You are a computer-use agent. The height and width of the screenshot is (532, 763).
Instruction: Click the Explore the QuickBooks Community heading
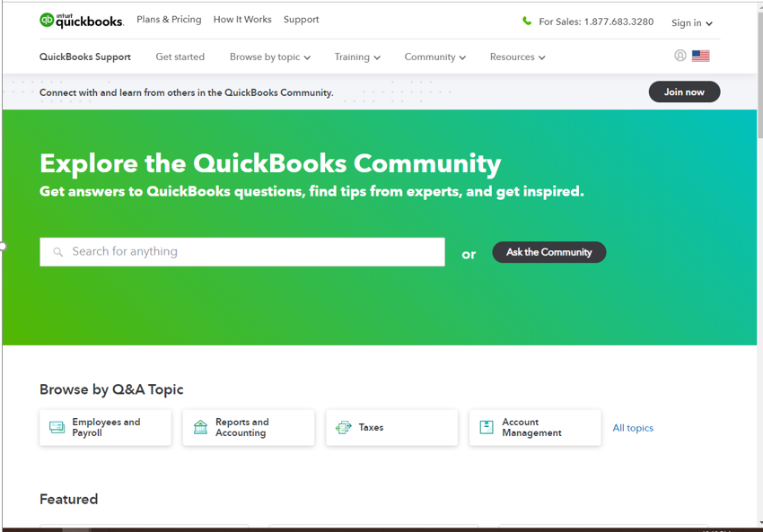click(270, 163)
